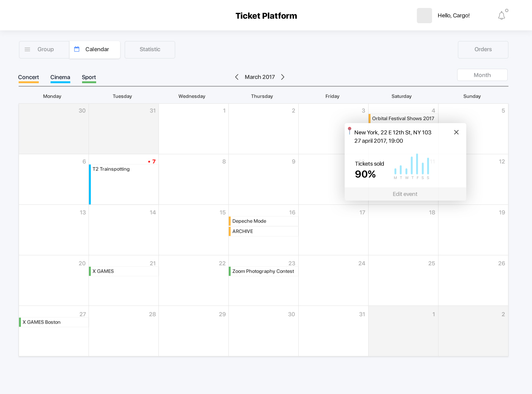Image resolution: width=532 pixels, height=394 pixels.
Task: Open the Zoom Photography Contest event
Action: 263,271
